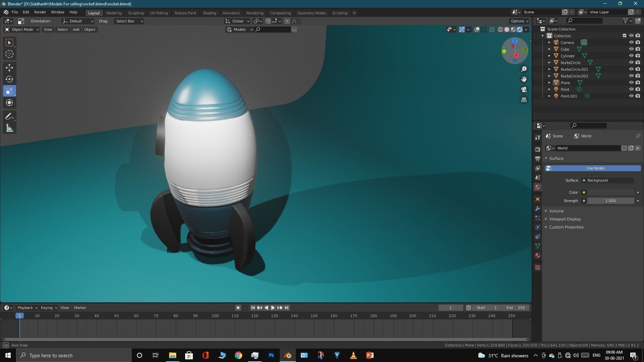This screenshot has width=644, height=362.
Task: Open the Object Mode dropdown
Action: [x=22, y=29]
